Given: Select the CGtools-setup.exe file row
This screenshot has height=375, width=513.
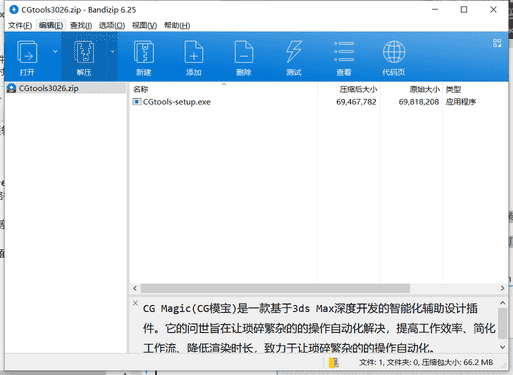Looking at the screenshot, I should 318,102.
